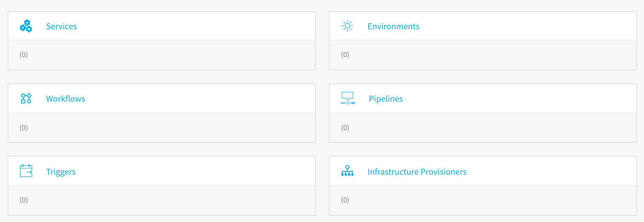Click the (0) count under Services
This screenshot has height=222, width=644.
click(x=24, y=55)
